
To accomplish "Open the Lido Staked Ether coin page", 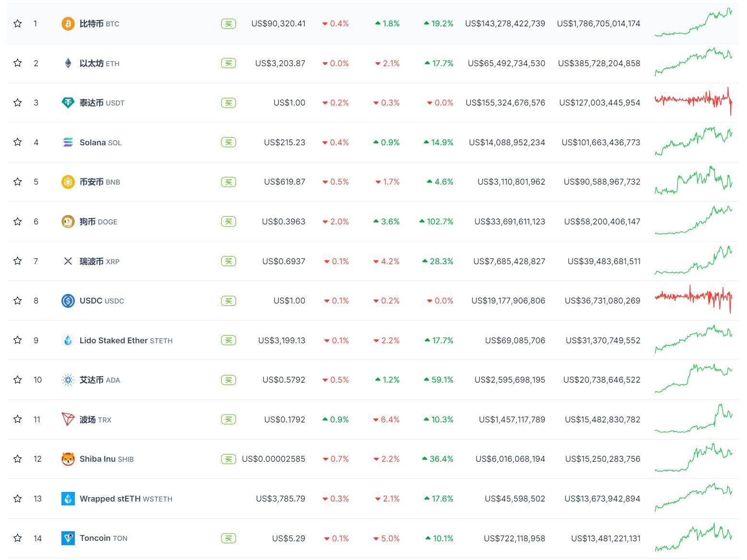I will tap(114, 340).
